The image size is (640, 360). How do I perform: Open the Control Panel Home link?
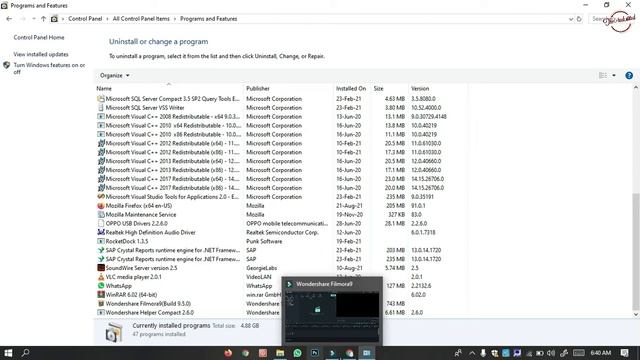(x=39, y=37)
